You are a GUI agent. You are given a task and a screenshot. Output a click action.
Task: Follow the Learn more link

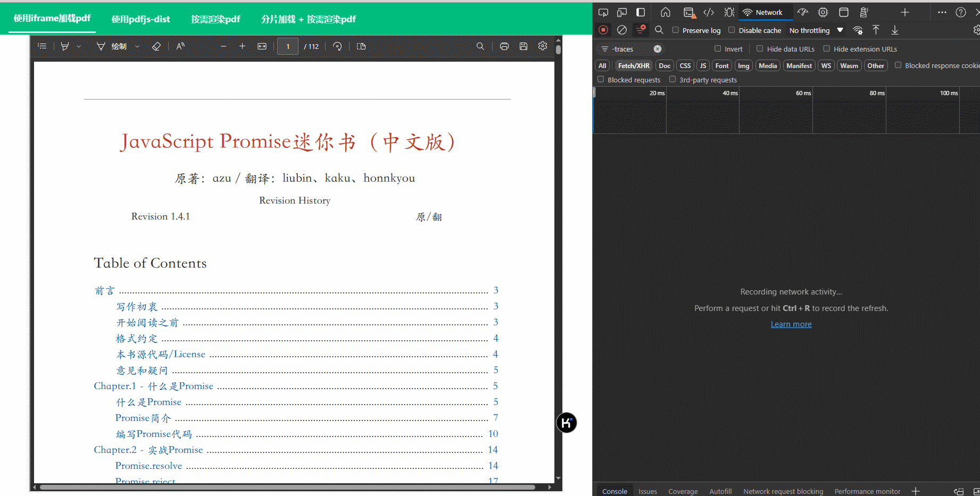(791, 324)
